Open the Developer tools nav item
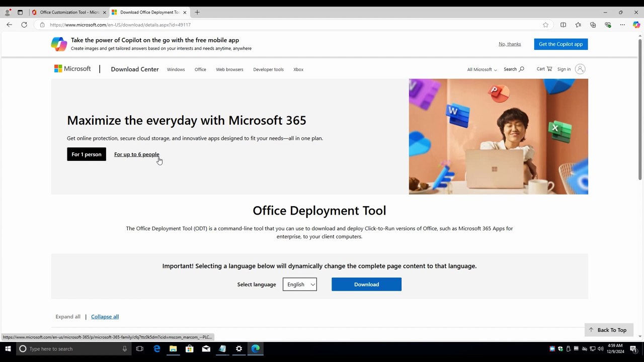 click(268, 69)
